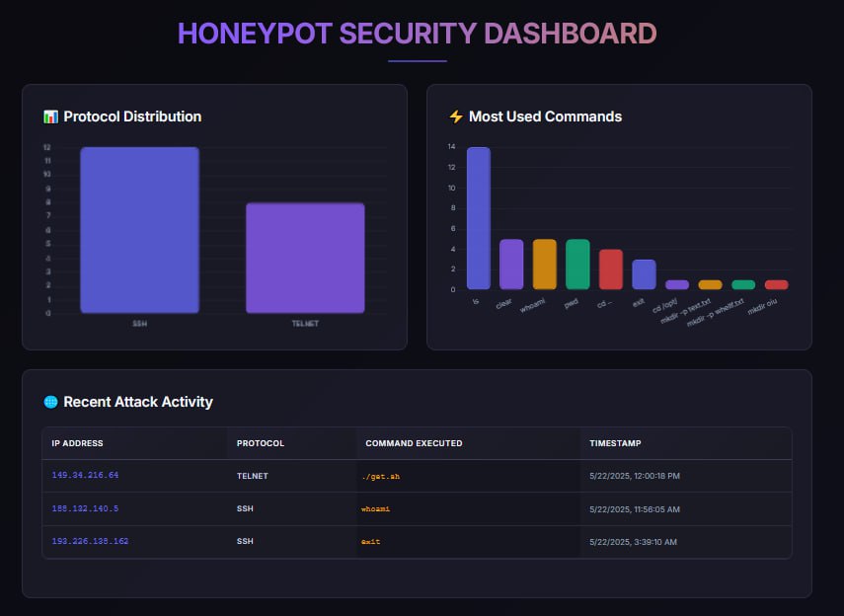844x616 pixels.
Task: Click the ./get.sh command entry
Action: click(383, 476)
